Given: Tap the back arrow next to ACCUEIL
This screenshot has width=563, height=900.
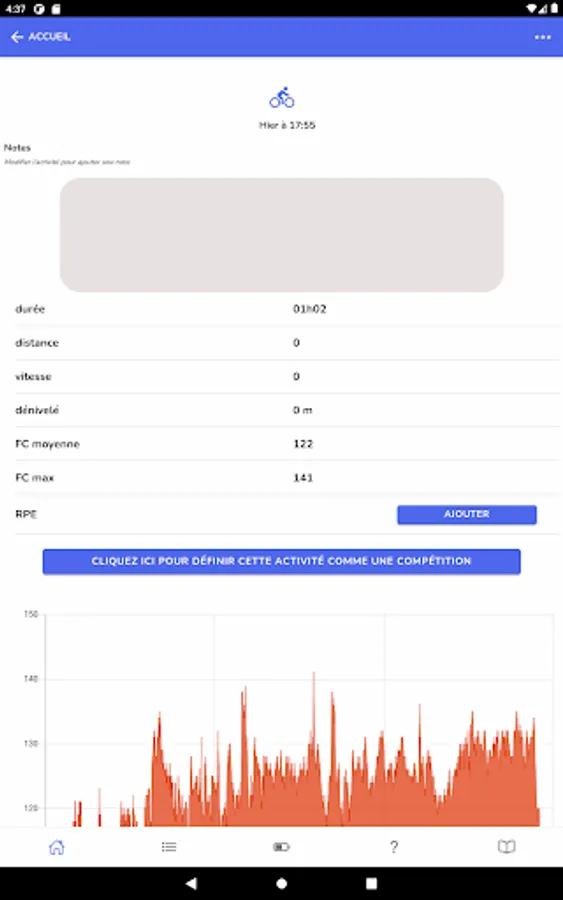Looking at the screenshot, I should [17, 37].
